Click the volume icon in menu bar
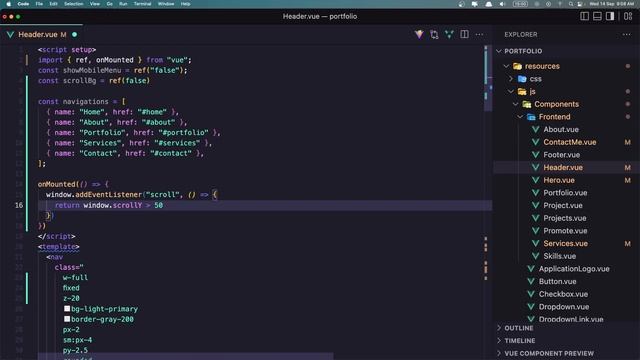Screen dimensions: 640x360 click(502, 4)
